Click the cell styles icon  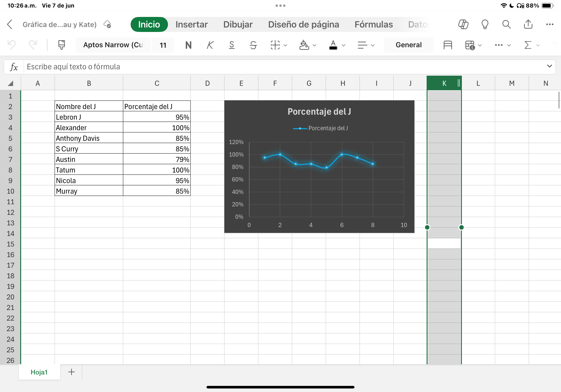coord(448,45)
